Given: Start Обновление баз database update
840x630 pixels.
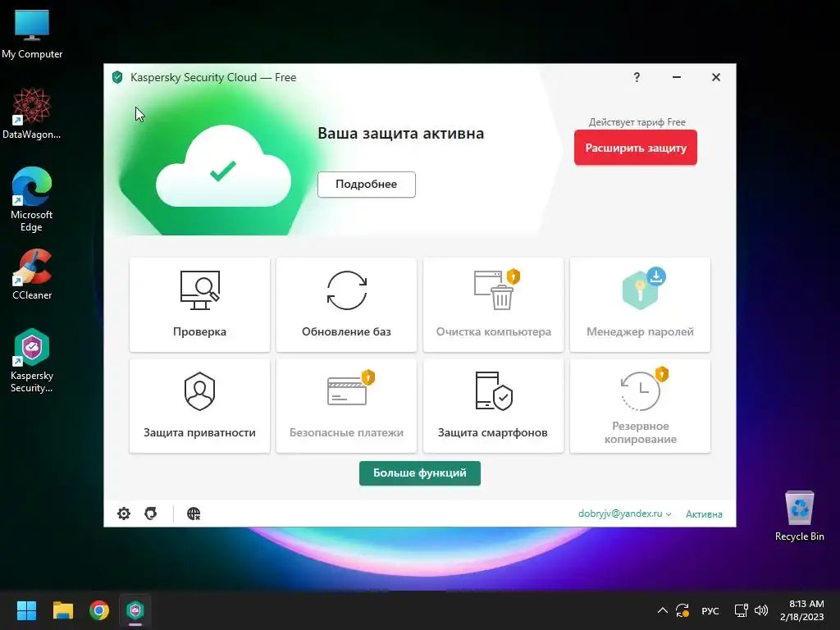Looking at the screenshot, I should point(346,304).
